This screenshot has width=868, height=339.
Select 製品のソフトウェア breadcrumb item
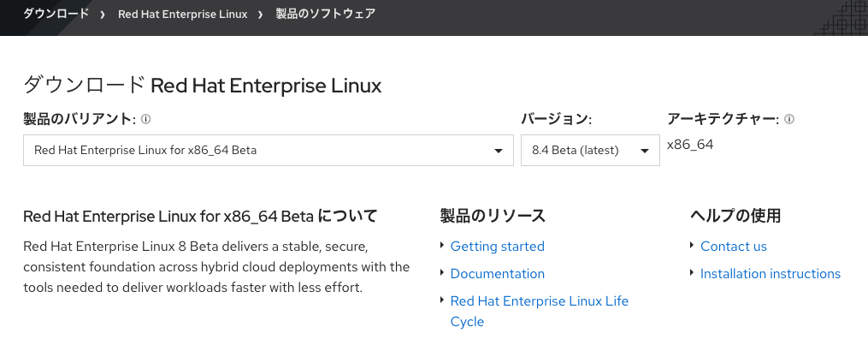pos(326,14)
